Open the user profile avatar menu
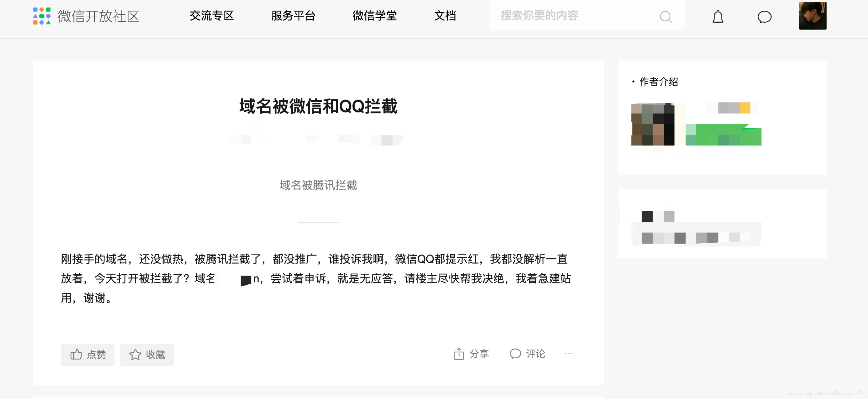Viewport: 868px width, 399px height. (812, 16)
